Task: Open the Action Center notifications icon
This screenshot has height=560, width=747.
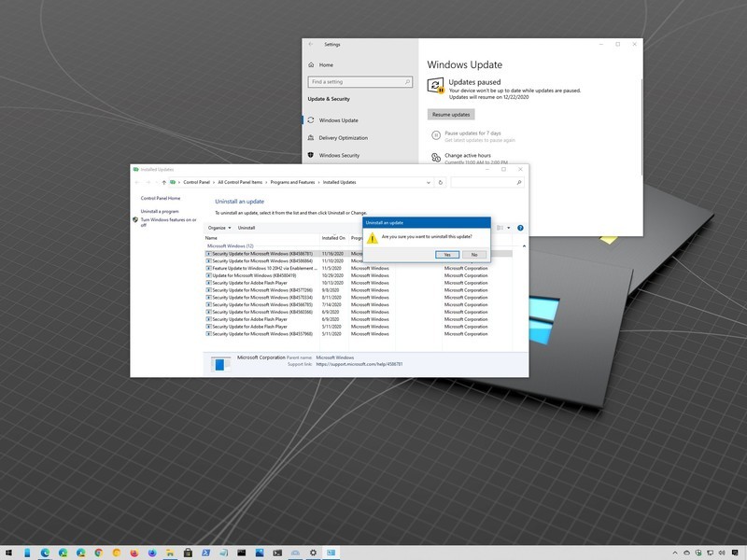Action: pyautogui.click(x=736, y=553)
